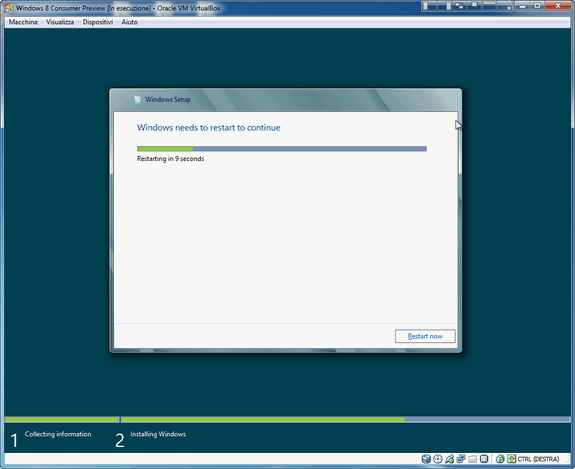Open the Aiuto menu

[129, 22]
